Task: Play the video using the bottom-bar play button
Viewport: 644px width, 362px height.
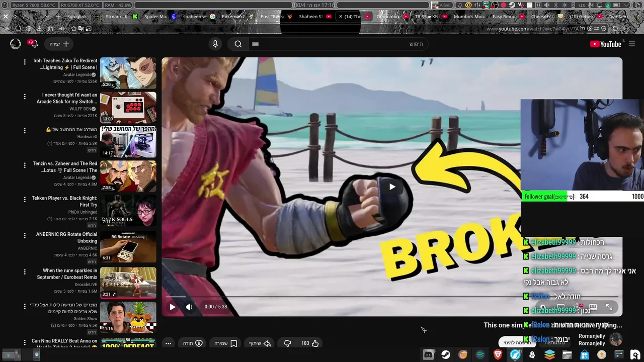Action: tap(173, 307)
